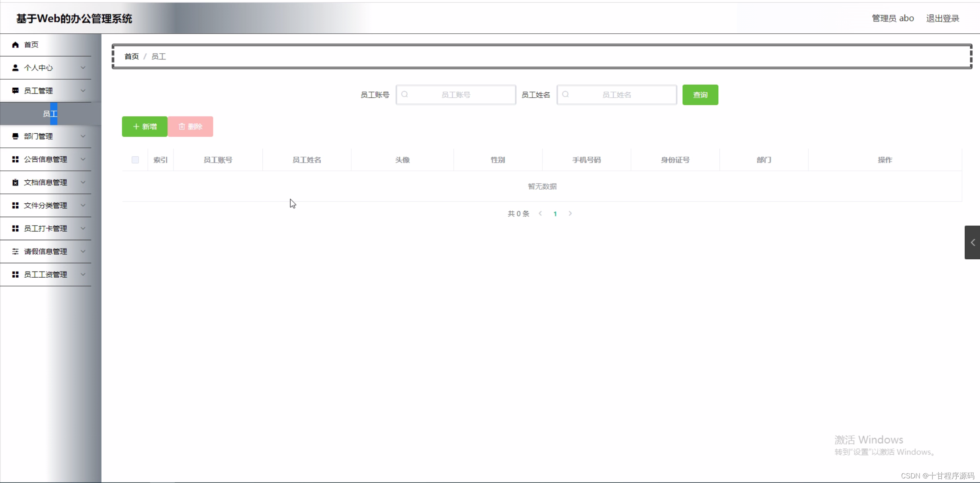This screenshot has height=483, width=980.
Task: Expand the 部门管理 section chevron
Action: click(83, 136)
